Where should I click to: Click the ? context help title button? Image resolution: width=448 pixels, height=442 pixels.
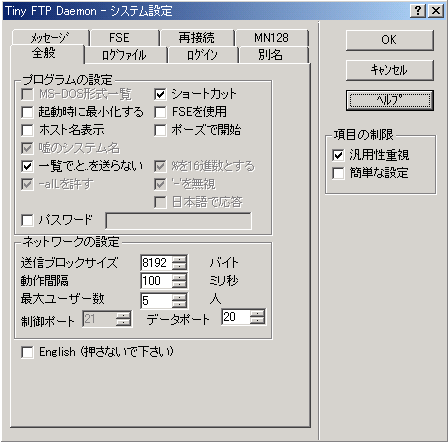[x=418, y=11]
